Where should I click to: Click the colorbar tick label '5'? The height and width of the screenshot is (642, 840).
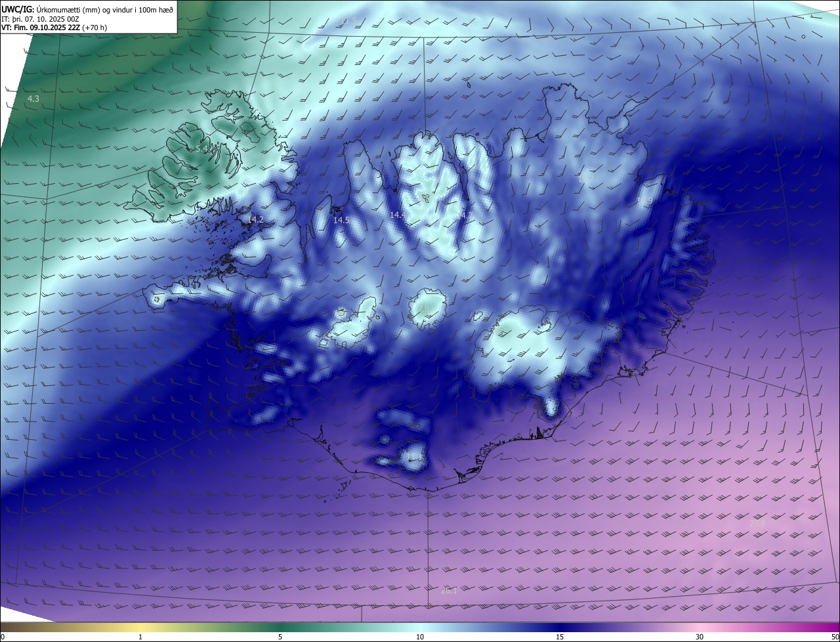pos(280,637)
